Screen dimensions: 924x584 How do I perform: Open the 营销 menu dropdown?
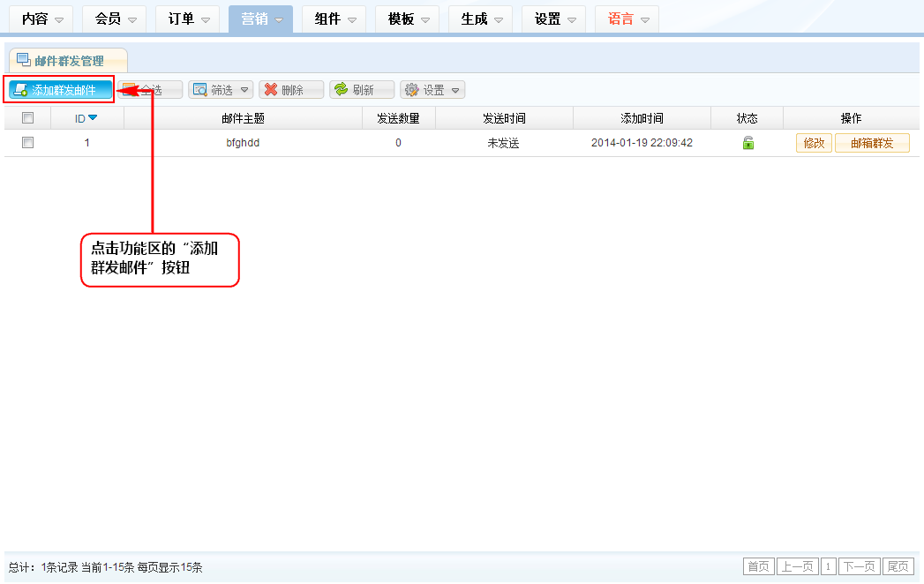(260, 19)
